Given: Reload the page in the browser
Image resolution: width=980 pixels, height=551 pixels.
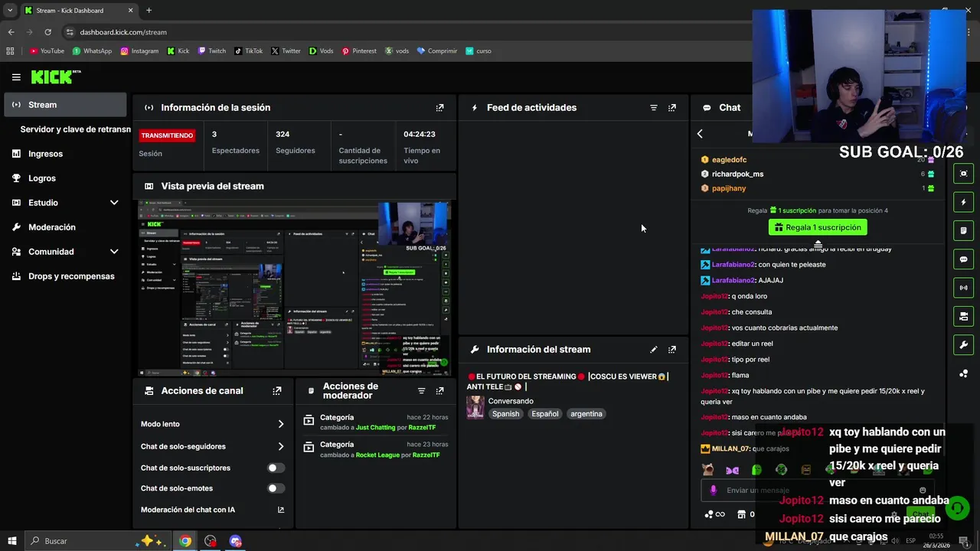Looking at the screenshot, I should coord(47,32).
